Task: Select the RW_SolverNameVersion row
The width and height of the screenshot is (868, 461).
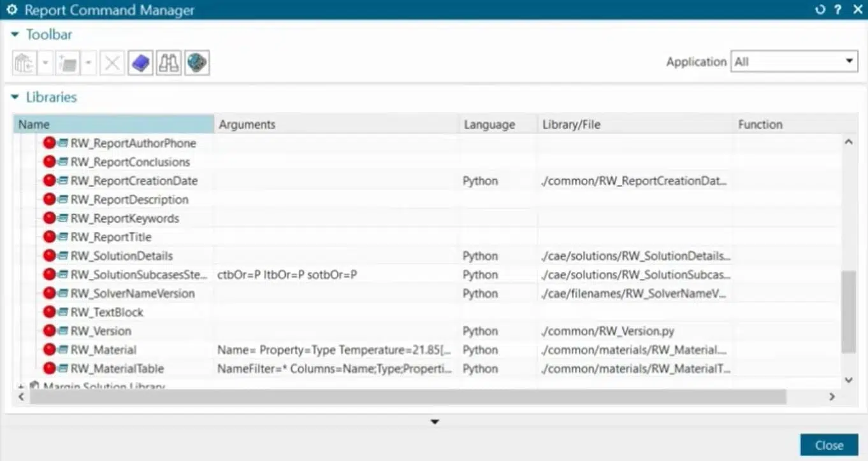Action: click(428, 294)
